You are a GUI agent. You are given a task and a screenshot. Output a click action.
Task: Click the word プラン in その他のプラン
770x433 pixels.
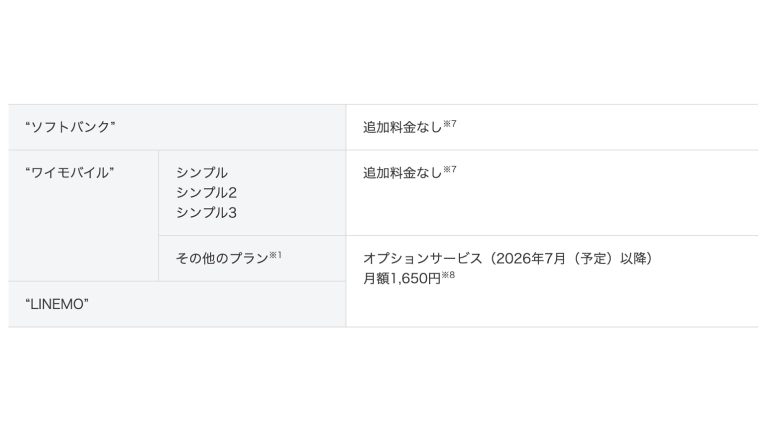[247, 258]
